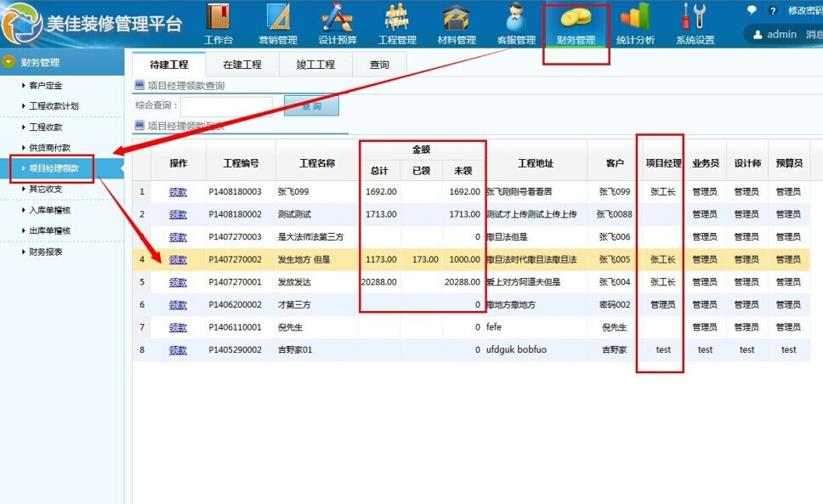Viewport: 823px width, 504px height.
Task: Click 领款 link for project 吉野家01
Action: [x=178, y=349]
